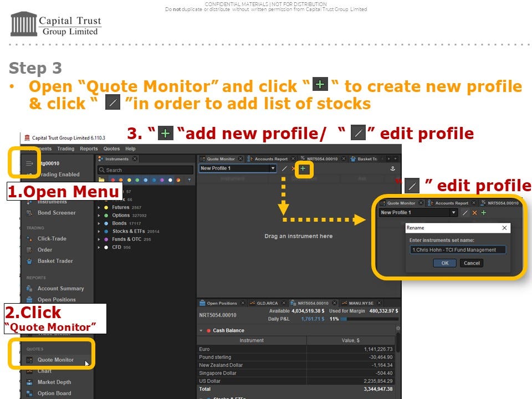Expand the Options tree node
The width and height of the screenshot is (532, 399).
click(x=99, y=216)
